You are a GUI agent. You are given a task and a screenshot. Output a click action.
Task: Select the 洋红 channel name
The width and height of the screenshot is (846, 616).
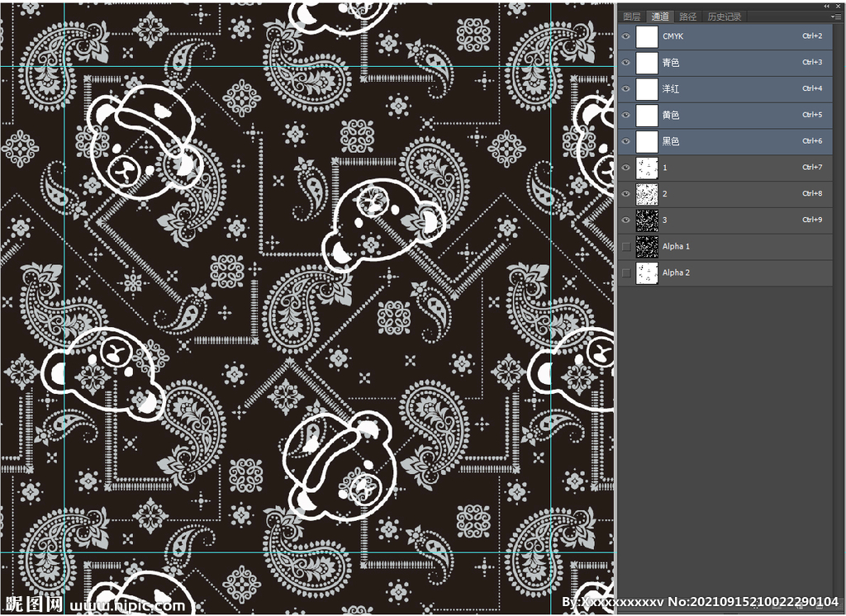pyautogui.click(x=671, y=89)
